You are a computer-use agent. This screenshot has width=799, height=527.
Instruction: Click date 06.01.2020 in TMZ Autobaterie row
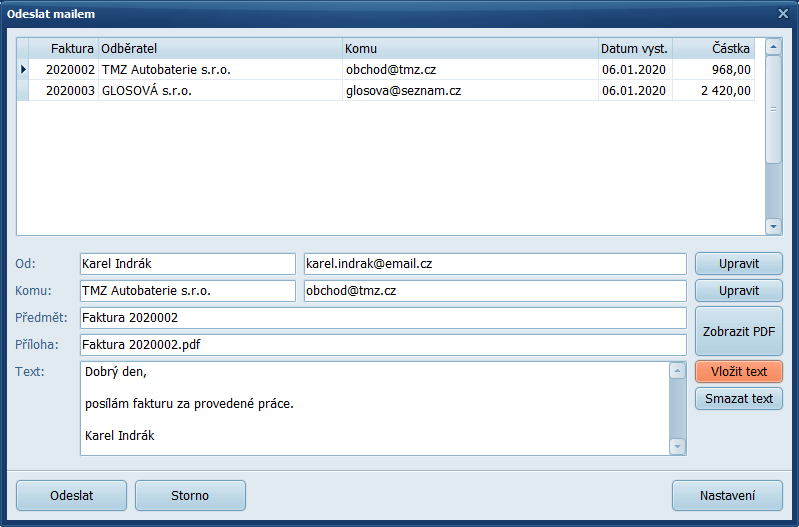(x=635, y=69)
